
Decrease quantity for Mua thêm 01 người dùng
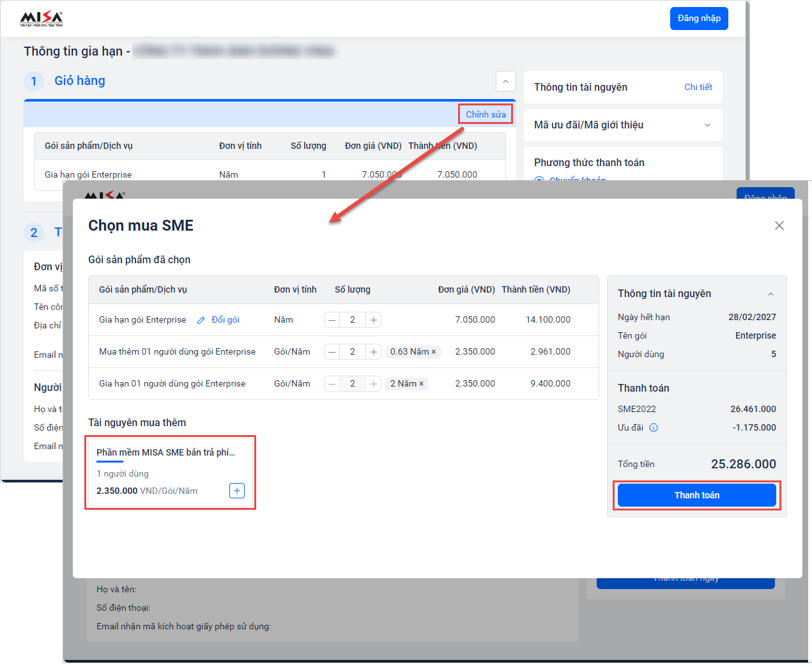[332, 352]
